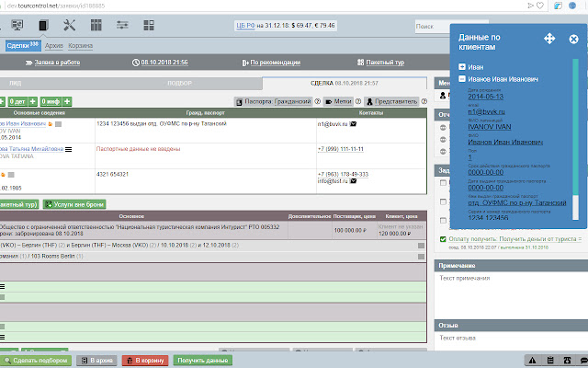Image resolution: width=588 pixels, height=368 pixels.
Task: Open the sliders settings icon in toolbar
Action: coord(122,25)
